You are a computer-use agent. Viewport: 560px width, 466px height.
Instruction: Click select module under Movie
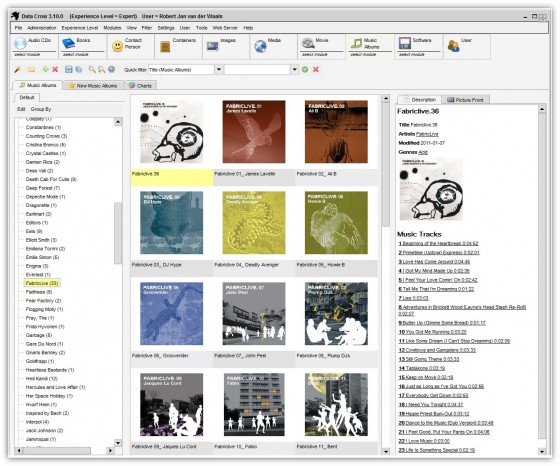click(x=314, y=55)
